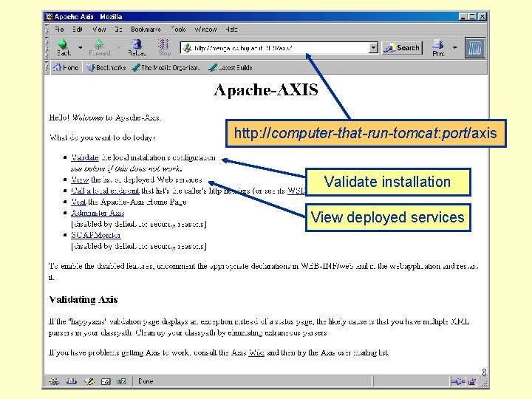Screen dimensions: 532x399
Task: Click the security lock icon in status bar
Action: (x=472, y=382)
